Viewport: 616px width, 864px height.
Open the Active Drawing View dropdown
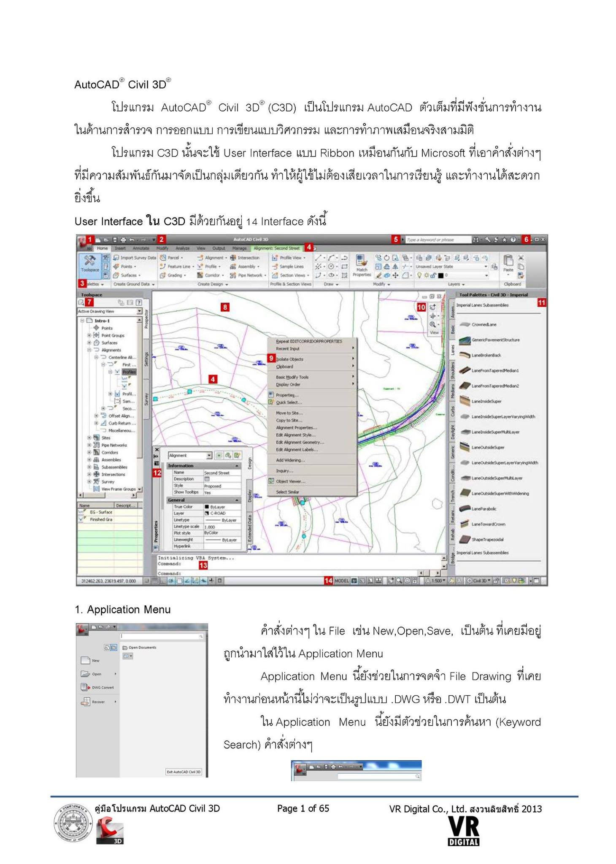click(x=110, y=311)
